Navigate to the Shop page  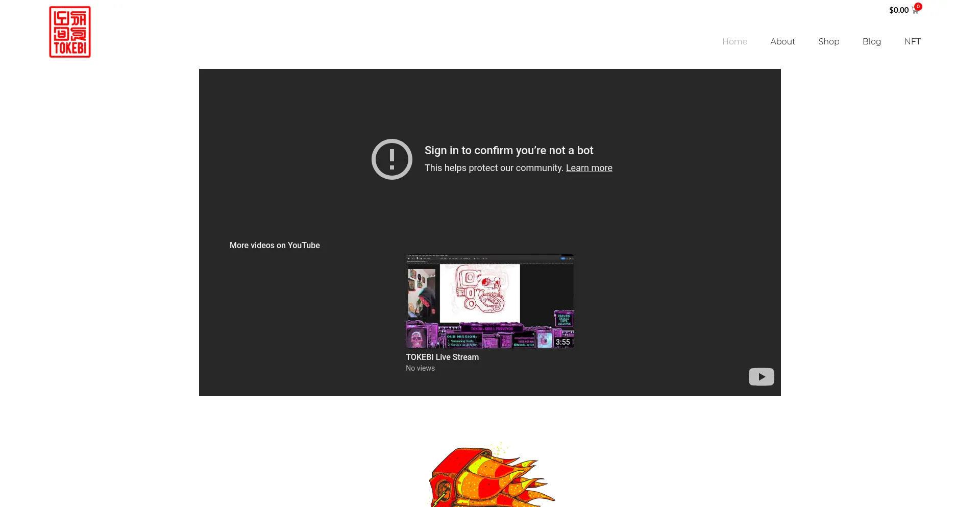(828, 41)
